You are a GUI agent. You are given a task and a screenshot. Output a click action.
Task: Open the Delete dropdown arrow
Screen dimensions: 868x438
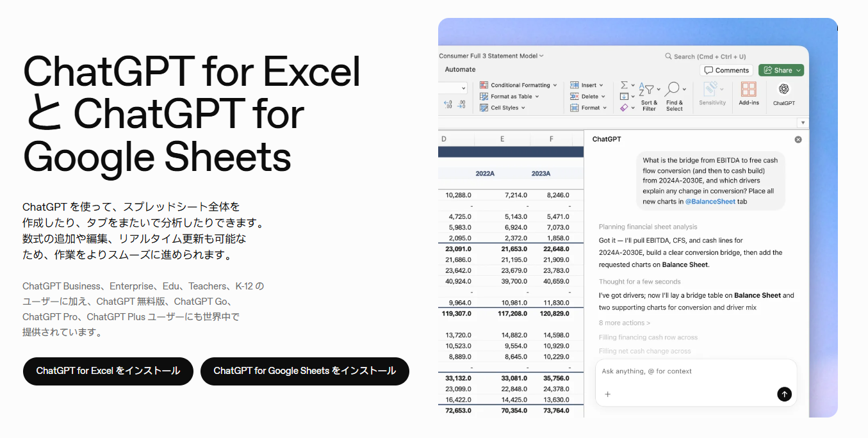pyautogui.click(x=603, y=97)
